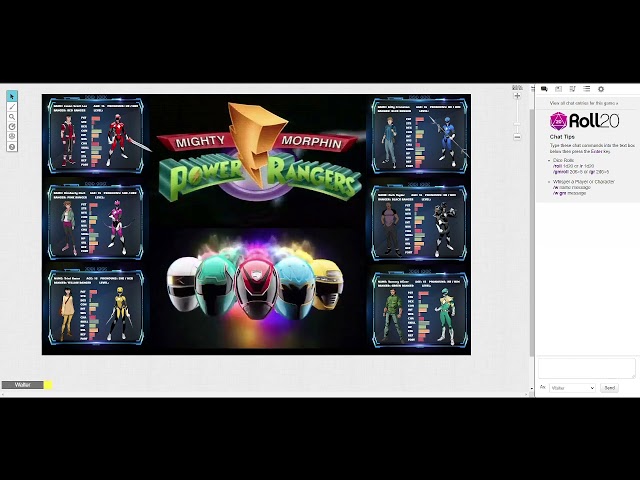Click Walter's yellow player color swatch
Screen dimensions: 640x480
[48, 385]
